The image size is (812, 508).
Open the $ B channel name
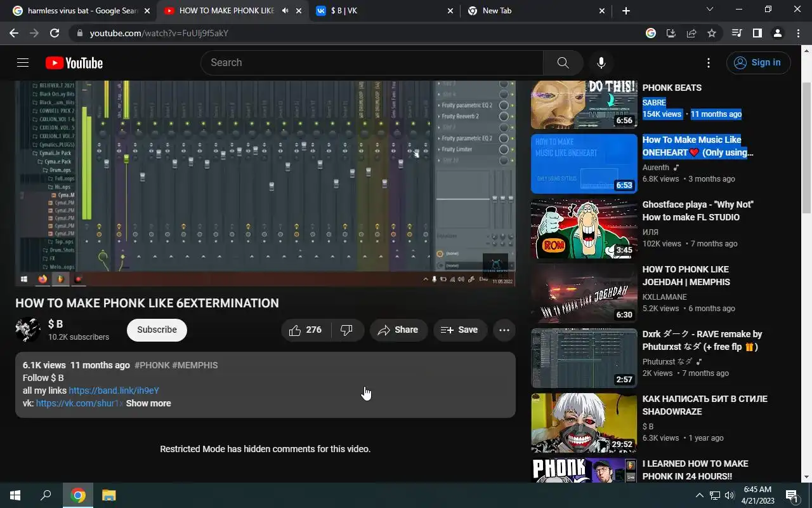pyautogui.click(x=56, y=324)
